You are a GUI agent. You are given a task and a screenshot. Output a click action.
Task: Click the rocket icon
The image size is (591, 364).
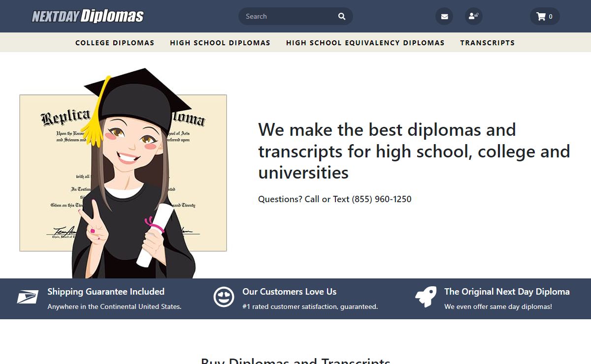click(x=426, y=297)
